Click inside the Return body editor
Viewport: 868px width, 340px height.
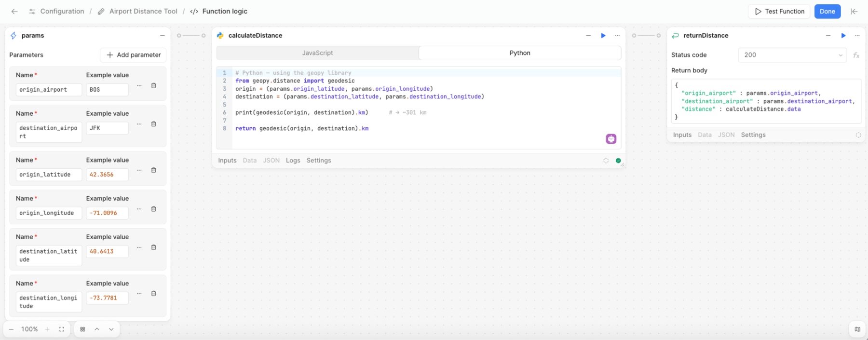766,101
